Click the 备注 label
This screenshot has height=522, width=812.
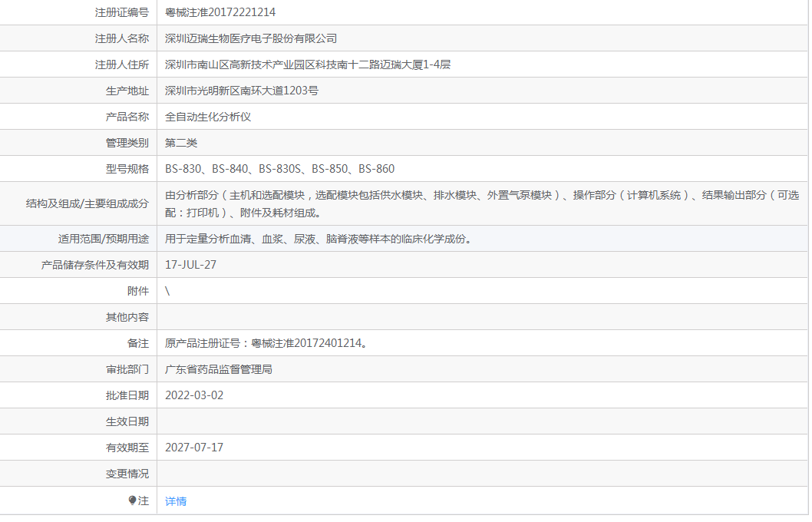pos(138,343)
